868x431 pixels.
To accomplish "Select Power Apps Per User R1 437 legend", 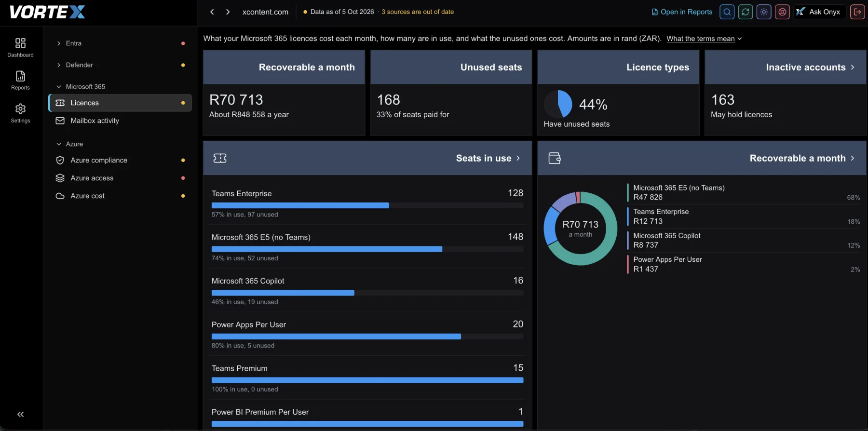I will coord(744,264).
